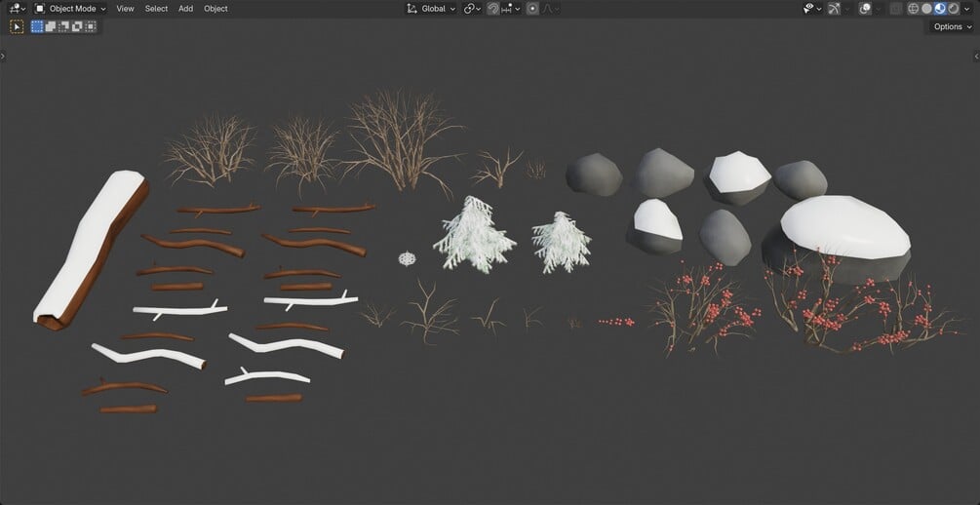
Task: Open the Options dropdown
Action: click(x=952, y=27)
